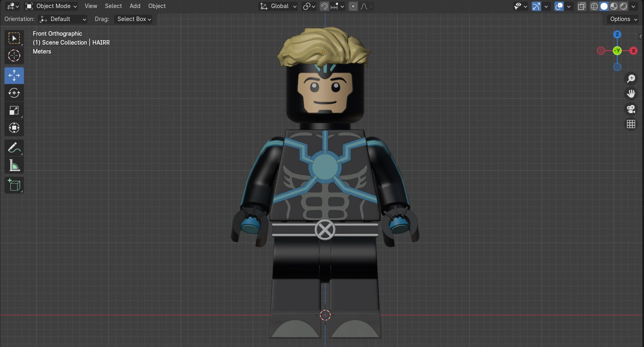Toggle proportional editing
Viewport: 644px width, 347px height.
click(x=353, y=6)
